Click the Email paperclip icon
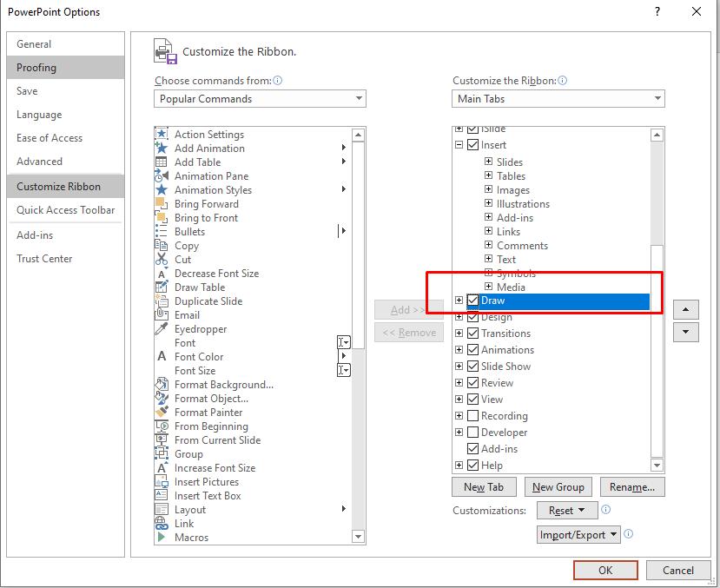The width and height of the screenshot is (720, 588). point(162,315)
